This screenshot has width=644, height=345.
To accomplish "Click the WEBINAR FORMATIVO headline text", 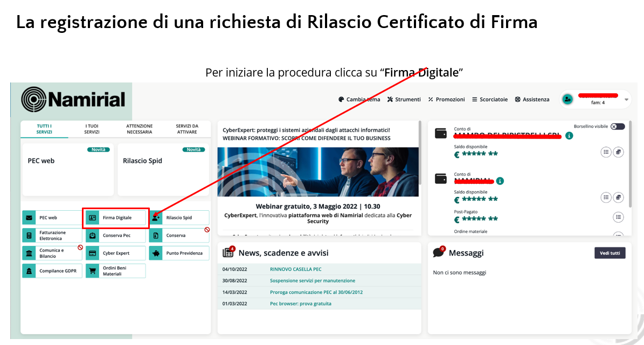I will [307, 139].
